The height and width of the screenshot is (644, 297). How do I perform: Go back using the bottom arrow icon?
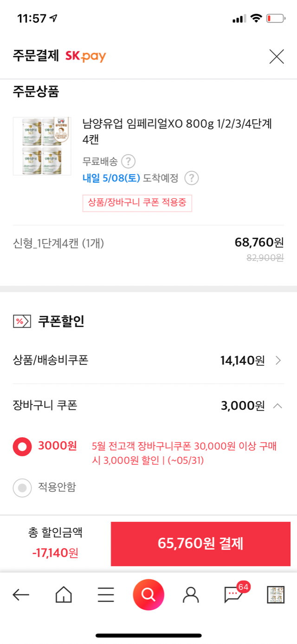click(x=21, y=594)
